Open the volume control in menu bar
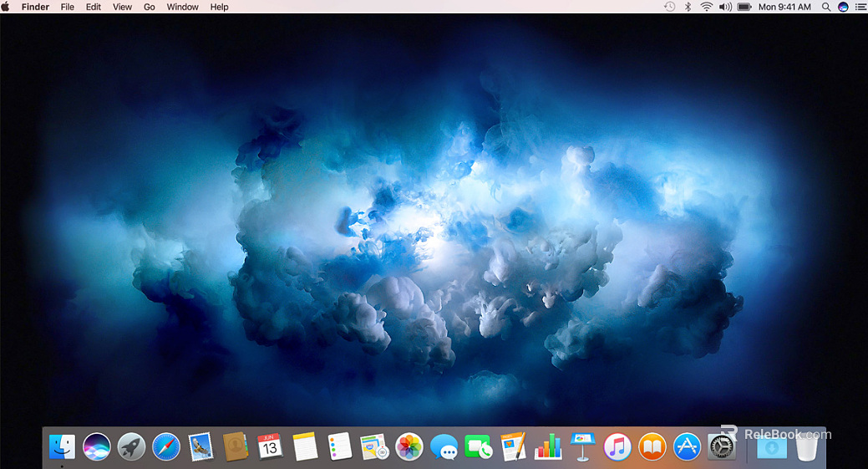This screenshot has height=469, width=868. click(x=724, y=7)
